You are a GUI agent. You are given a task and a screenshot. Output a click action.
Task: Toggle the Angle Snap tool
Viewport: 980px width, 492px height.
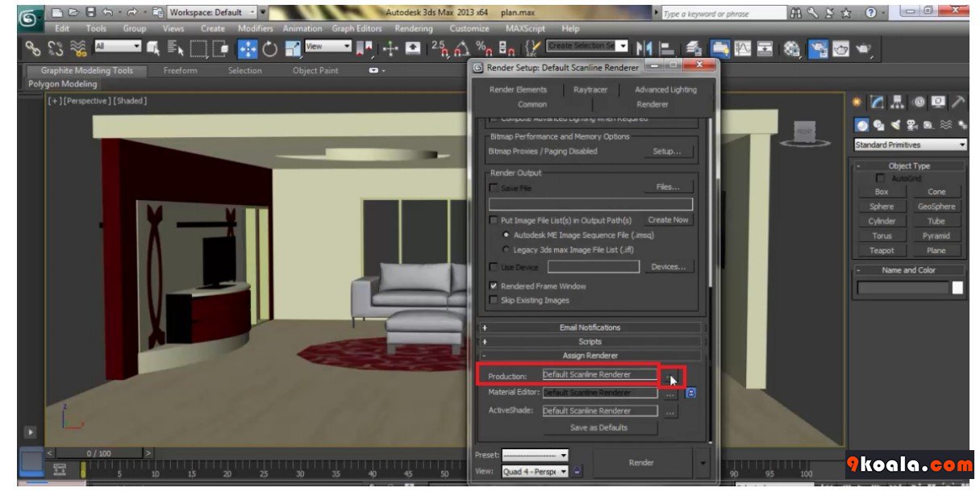461,48
